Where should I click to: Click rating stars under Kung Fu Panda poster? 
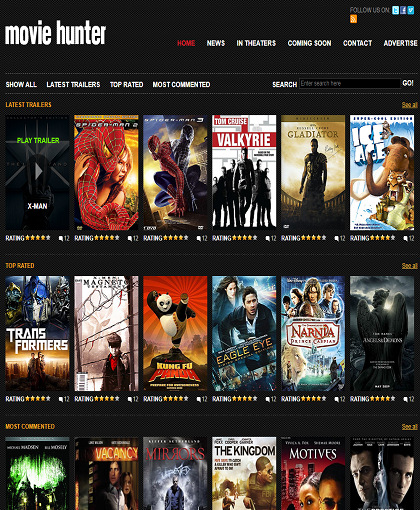pos(176,398)
